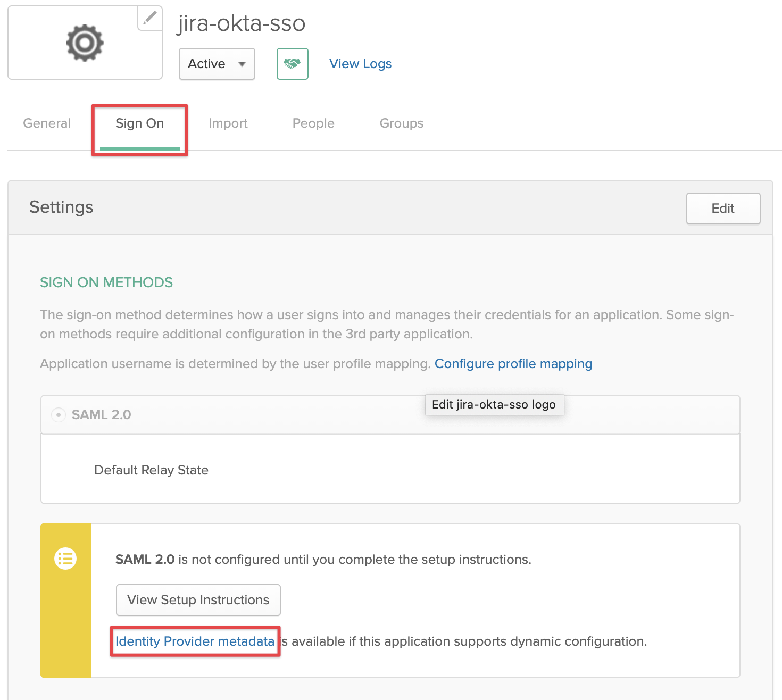Open Configure profile mapping link
Viewport: 782px width, 700px height.
(513, 364)
